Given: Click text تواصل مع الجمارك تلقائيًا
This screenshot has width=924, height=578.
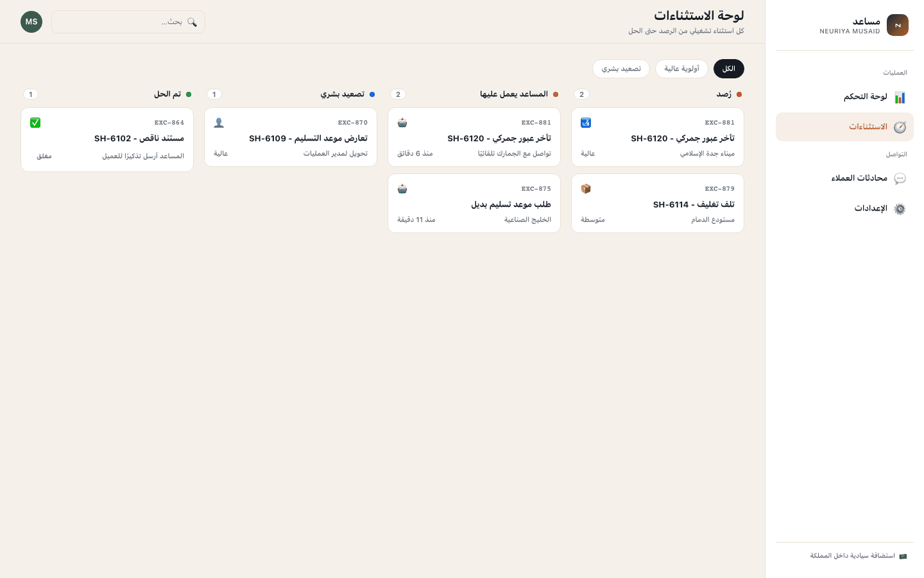Looking at the screenshot, I should click(515, 153).
